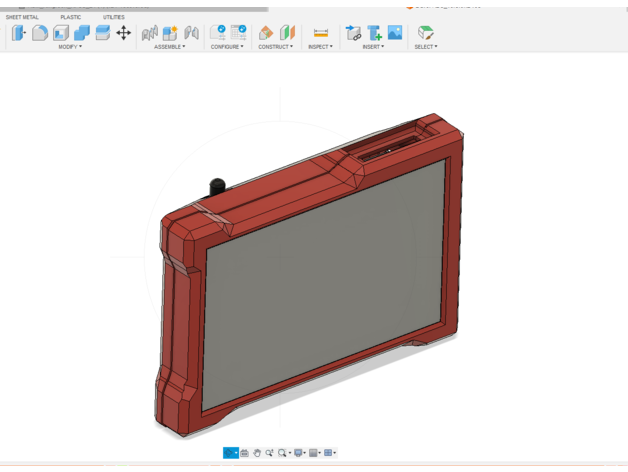Open Display Settings dropdown in navigation bar
The height and width of the screenshot is (472, 628).
tap(300, 453)
